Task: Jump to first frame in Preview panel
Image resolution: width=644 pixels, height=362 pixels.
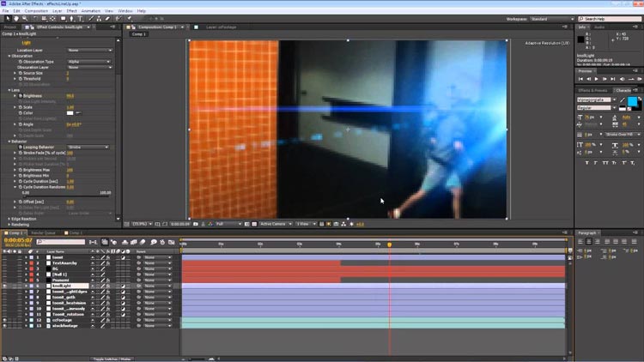Action: click(x=580, y=79)
